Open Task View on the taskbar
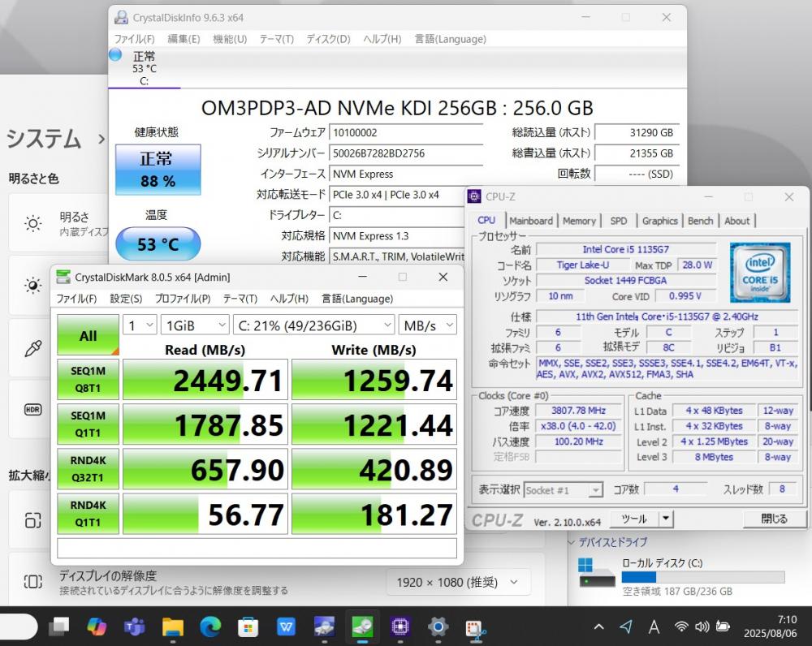 coord(58,627)
